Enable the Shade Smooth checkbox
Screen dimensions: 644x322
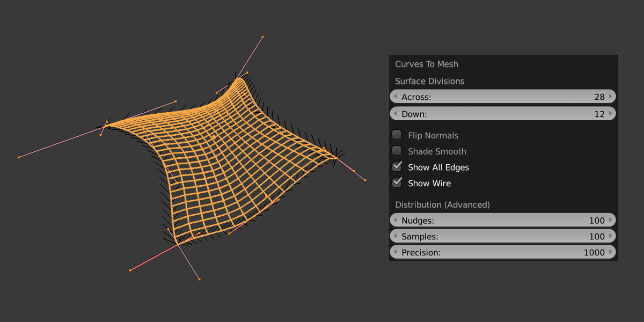pos(397,151)
